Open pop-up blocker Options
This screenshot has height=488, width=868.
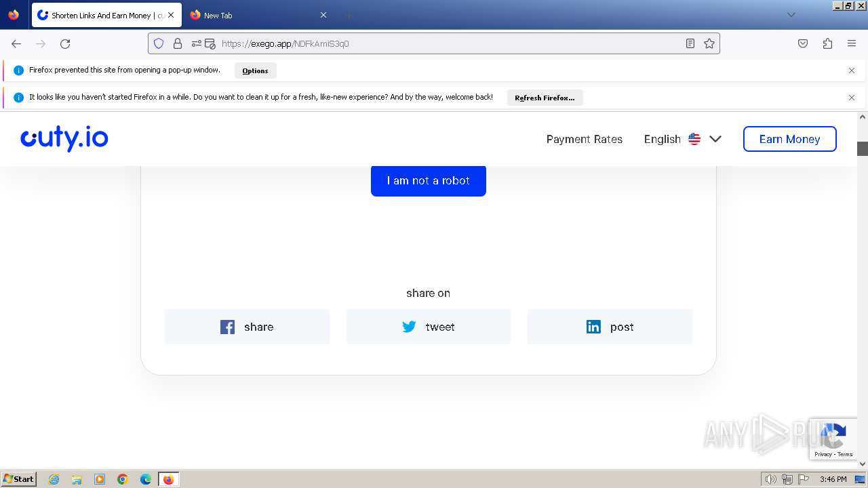click(255, 70)
